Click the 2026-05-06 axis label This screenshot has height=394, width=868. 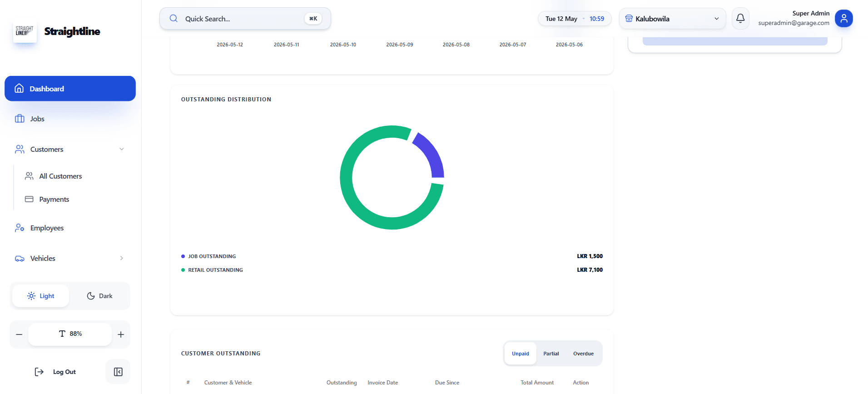tap(569, 45)
